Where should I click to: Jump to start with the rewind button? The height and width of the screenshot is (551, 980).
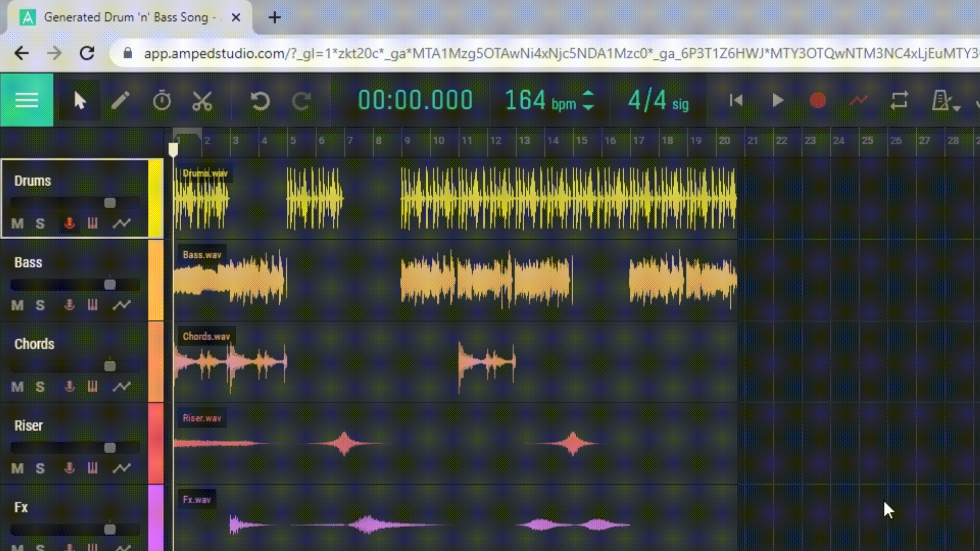(x=736, y=100)
